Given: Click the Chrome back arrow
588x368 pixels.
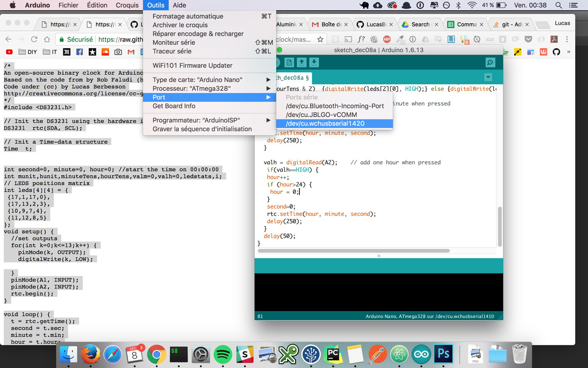Looking at the screenshot, I should point(8,39).
